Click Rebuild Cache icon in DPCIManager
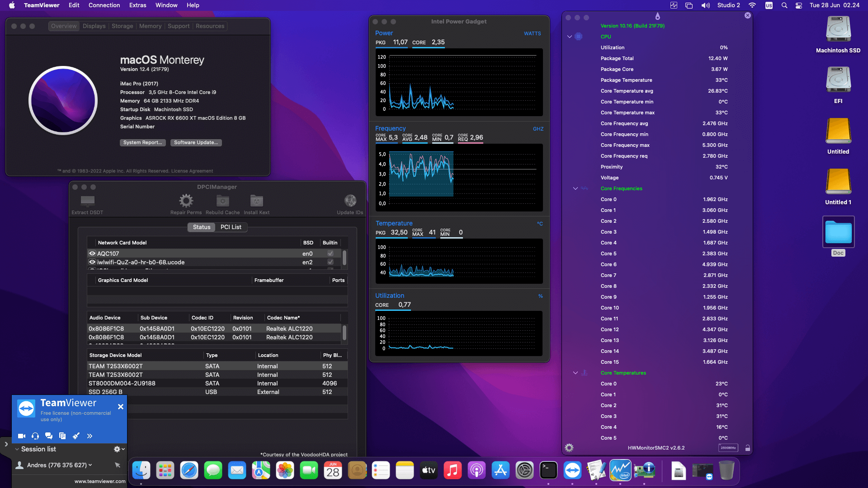This screenshot has height=488, width=868. pos(222,201)
